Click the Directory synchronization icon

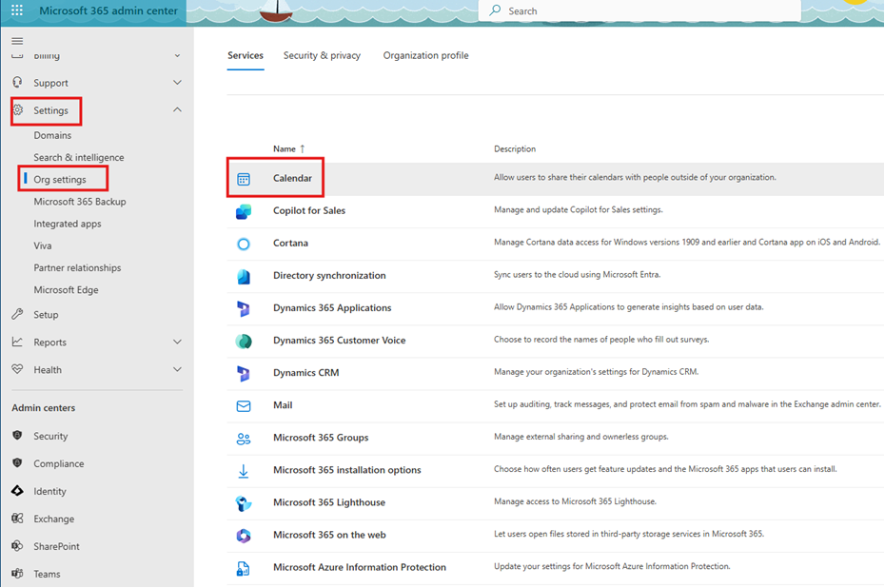click(244, 277)
